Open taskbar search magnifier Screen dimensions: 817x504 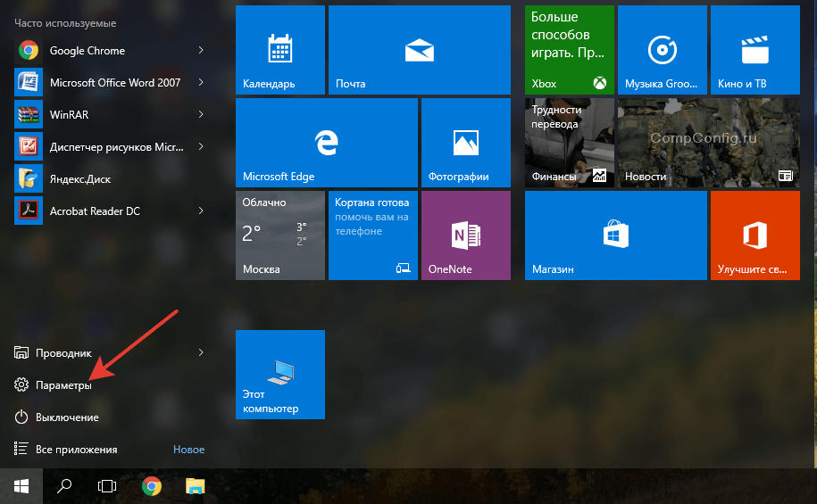click(x=64, y=486)
